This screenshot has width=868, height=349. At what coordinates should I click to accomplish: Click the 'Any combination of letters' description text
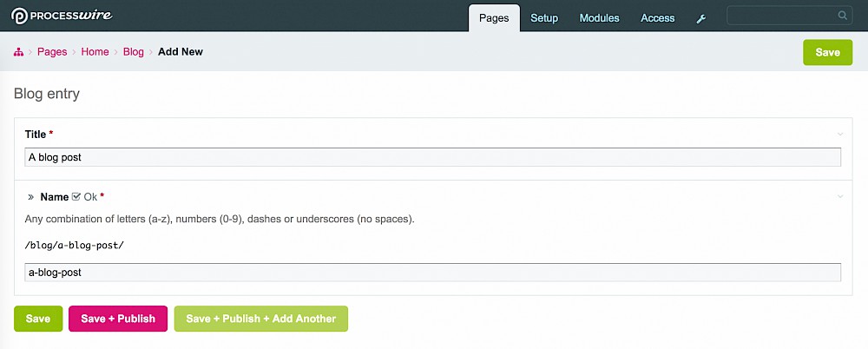click(x=220, y=219)
